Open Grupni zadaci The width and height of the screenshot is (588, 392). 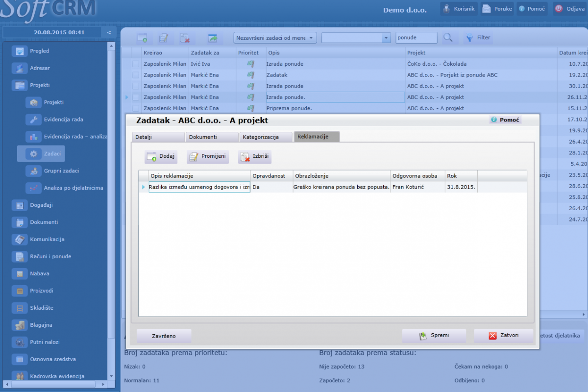(x=53, y=171)
